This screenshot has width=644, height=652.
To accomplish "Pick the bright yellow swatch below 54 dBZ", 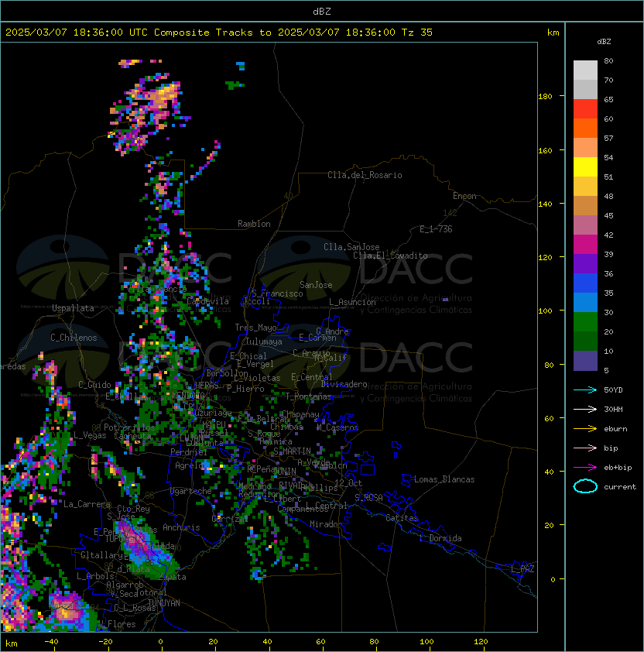I will point(585,166).
